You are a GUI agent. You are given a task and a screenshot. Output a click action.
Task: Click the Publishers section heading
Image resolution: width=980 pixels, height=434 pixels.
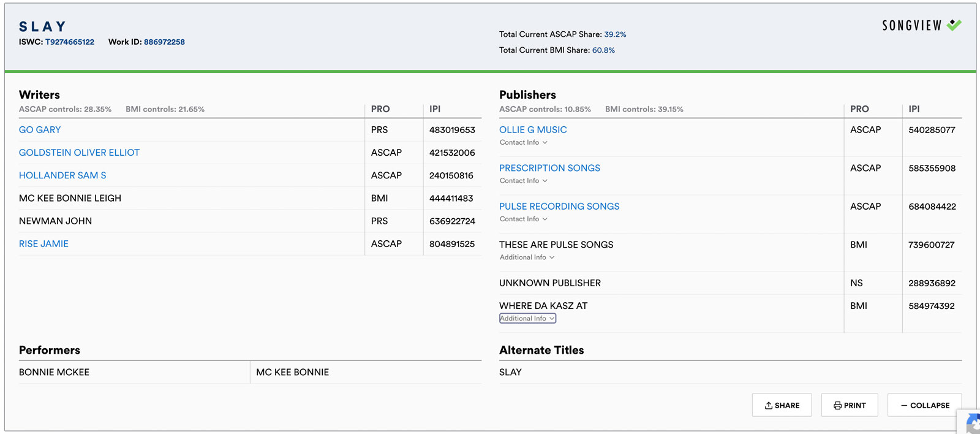pyautogui.click(x=527, y=95)
